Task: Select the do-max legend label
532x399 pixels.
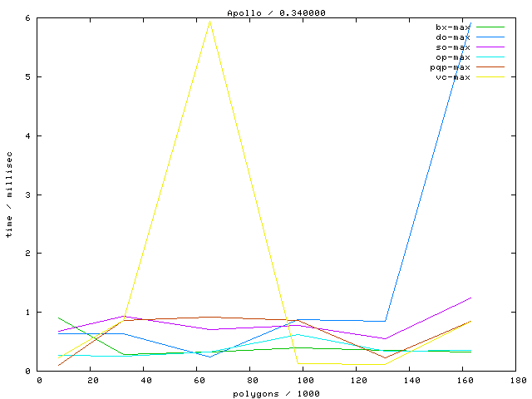Action: (453, 37)
